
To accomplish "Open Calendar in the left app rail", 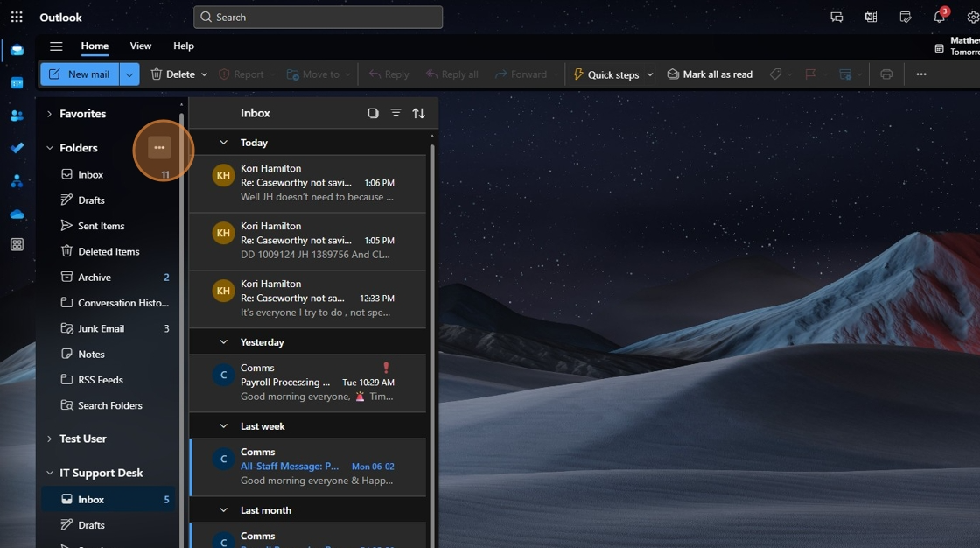I will (x=17, y=82).
